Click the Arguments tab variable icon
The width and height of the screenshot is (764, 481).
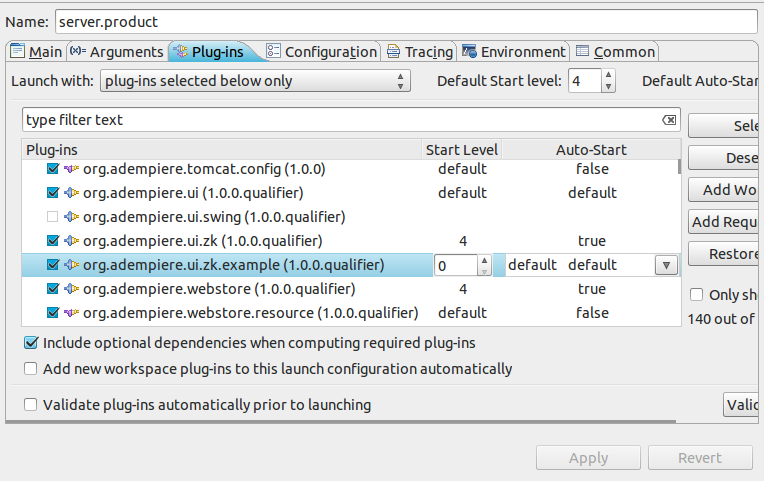78,50
